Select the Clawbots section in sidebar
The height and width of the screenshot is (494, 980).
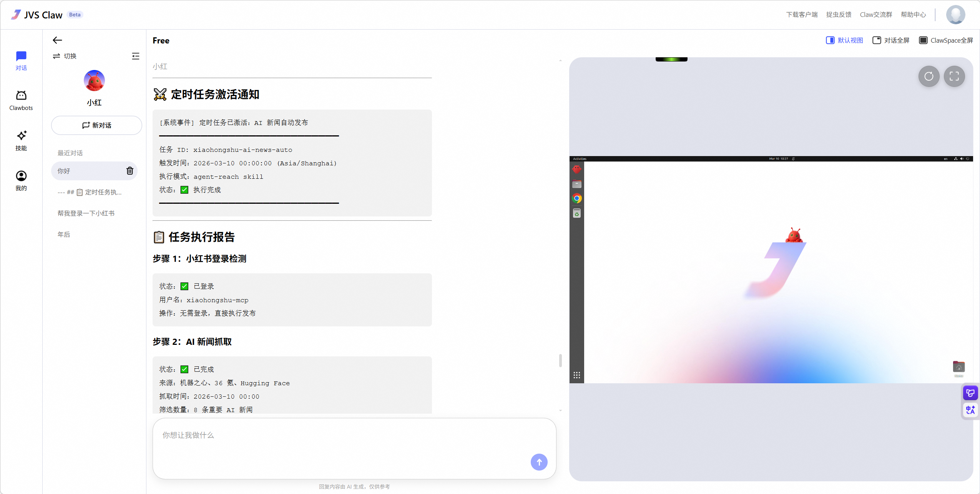[x=21, y=100]
